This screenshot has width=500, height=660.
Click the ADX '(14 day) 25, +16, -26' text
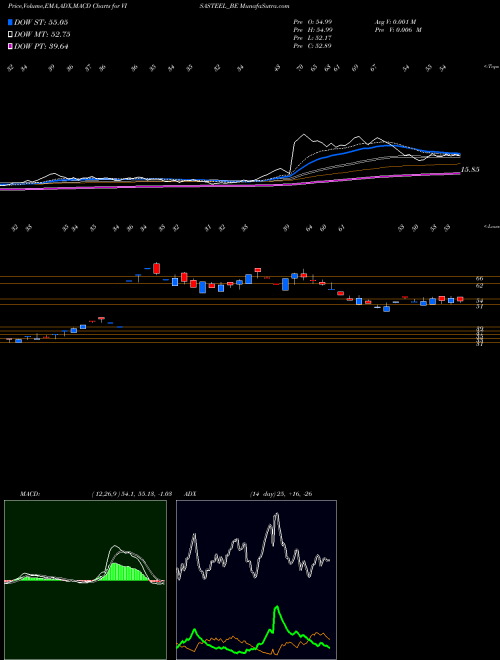click(281, 494)
